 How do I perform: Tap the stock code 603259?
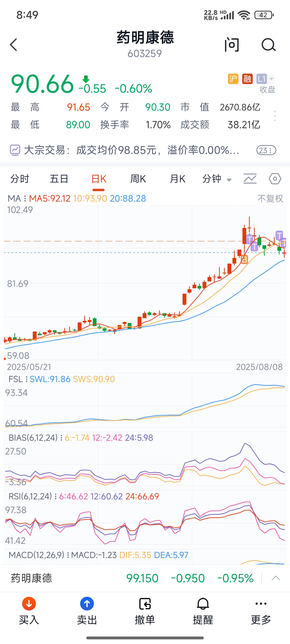click(145, 53)
